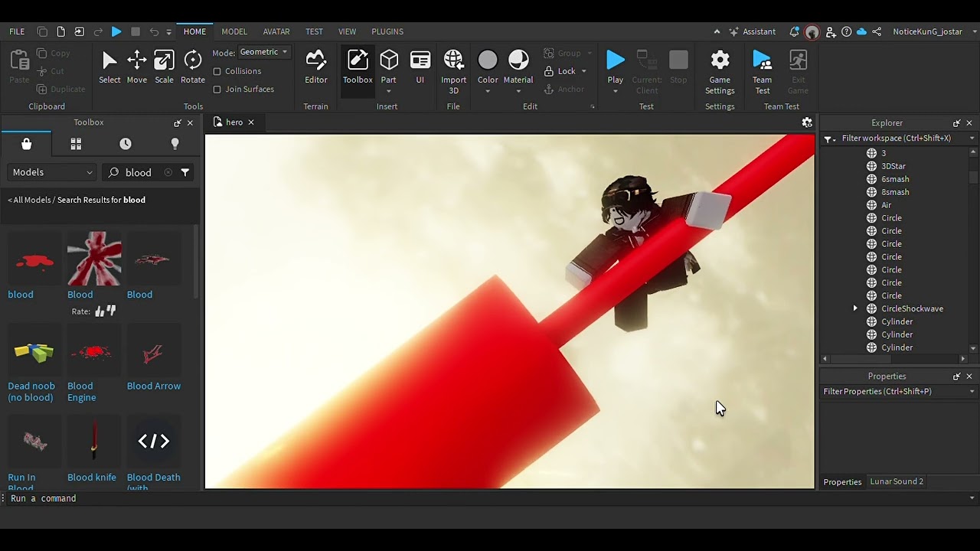Switch to the MODEL ribbon tab
980x551 pixels.
pyautogui.click(x=234, y=31)
